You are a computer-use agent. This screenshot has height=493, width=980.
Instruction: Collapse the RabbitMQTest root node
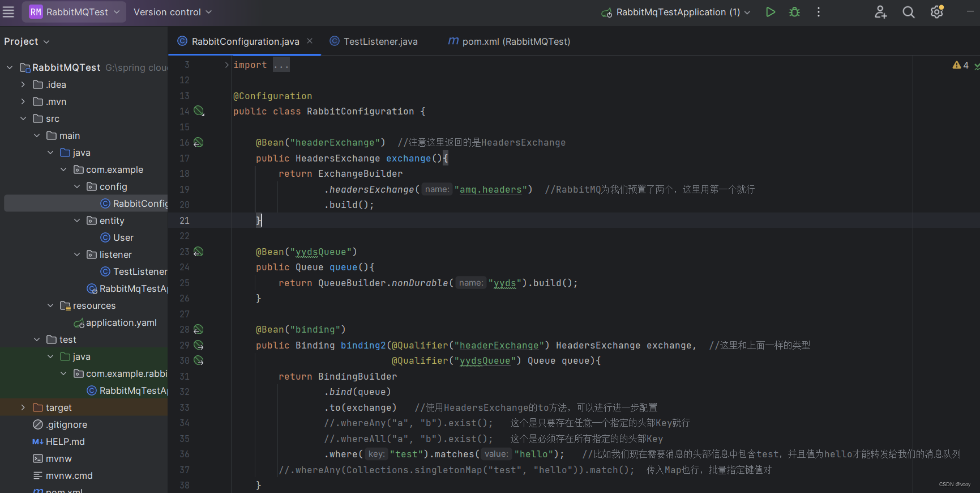pyautogui.click(x=10, y=67)
